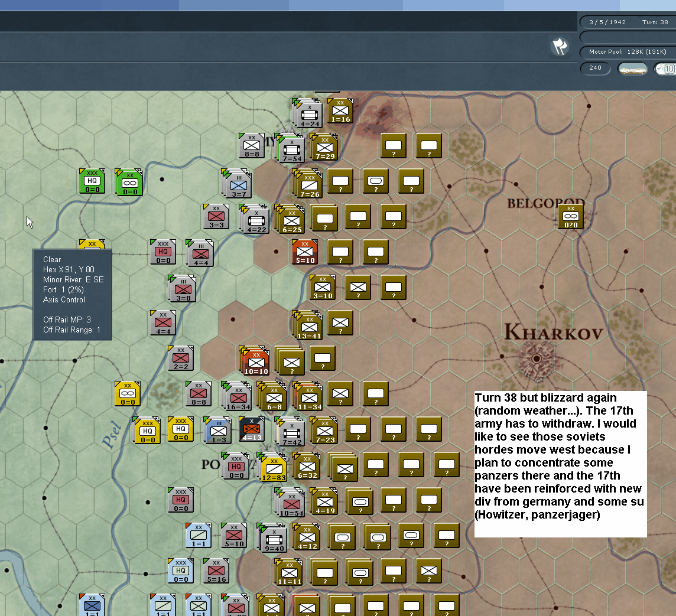Viewport: 676px width, 616px height.
Task: Select the 4=22 brigade stack counter
Action: point(255,219)
